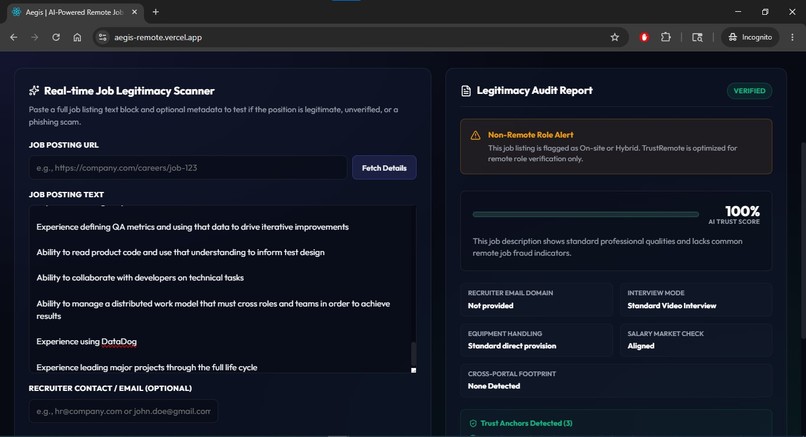
Task: Select the Aegis AI-Powered Remote Job tab
Action: tap(76, 12)
